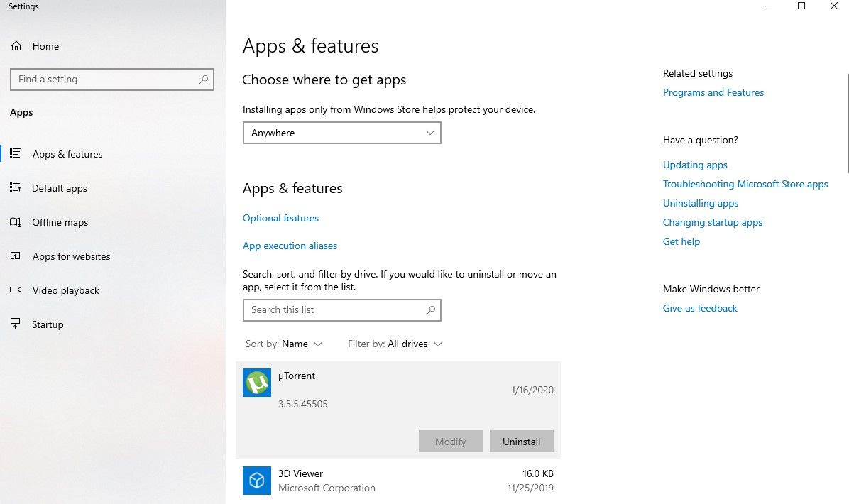Image resolution: width=849 pixels, height=504 pixels.
Task: Open Apps & features in sidebar
Action: (x=67, y=154)
